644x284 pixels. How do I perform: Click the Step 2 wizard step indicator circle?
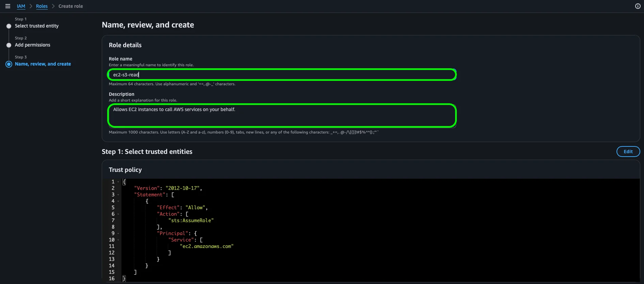9,45
